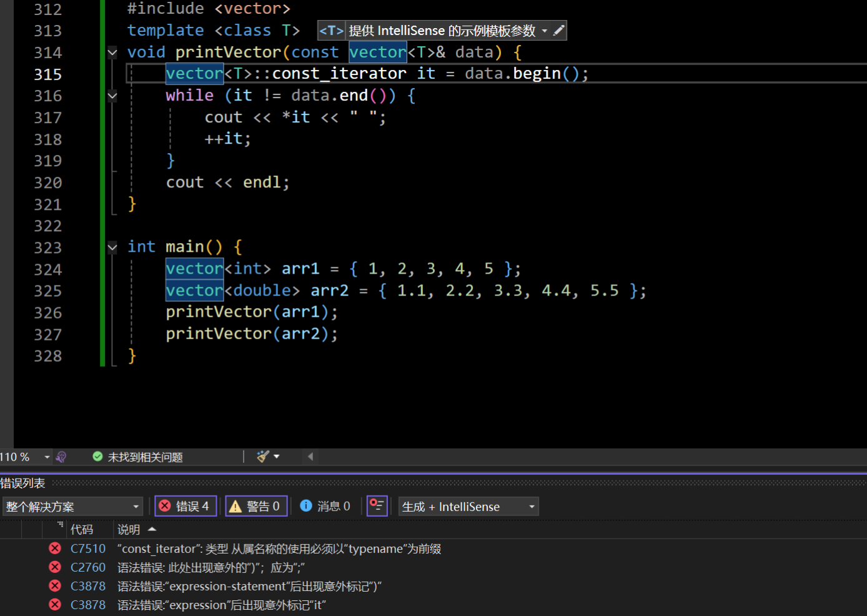867x616 pixels.
Task: Click the '未找到相关问题' status text
Action: pos(146,457)
